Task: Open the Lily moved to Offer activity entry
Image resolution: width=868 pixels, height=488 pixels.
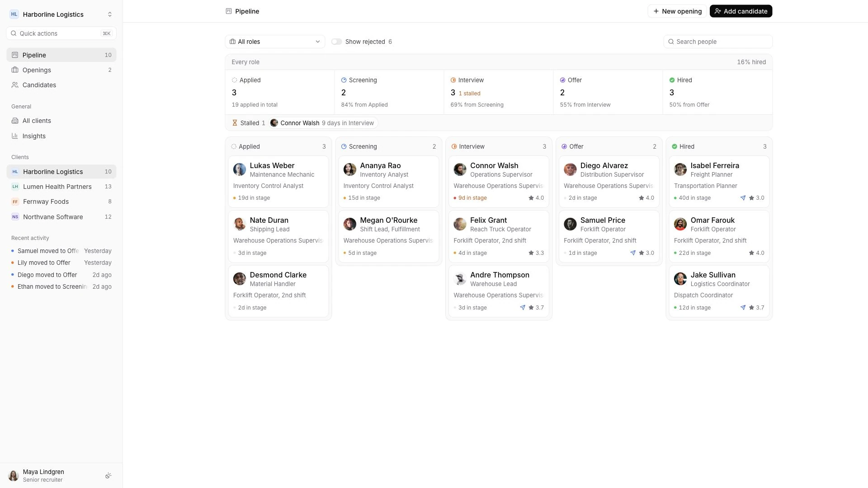Action: [x=61, y=263]
